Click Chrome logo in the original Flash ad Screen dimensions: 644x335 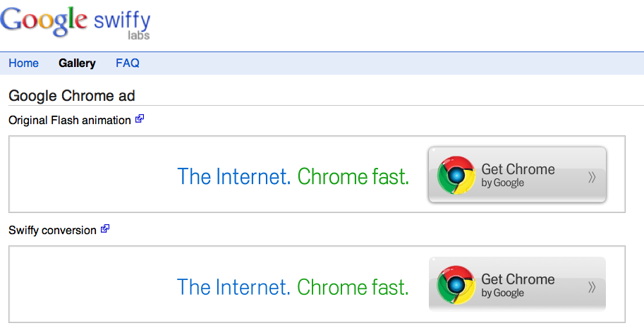(x=456, y=176)
